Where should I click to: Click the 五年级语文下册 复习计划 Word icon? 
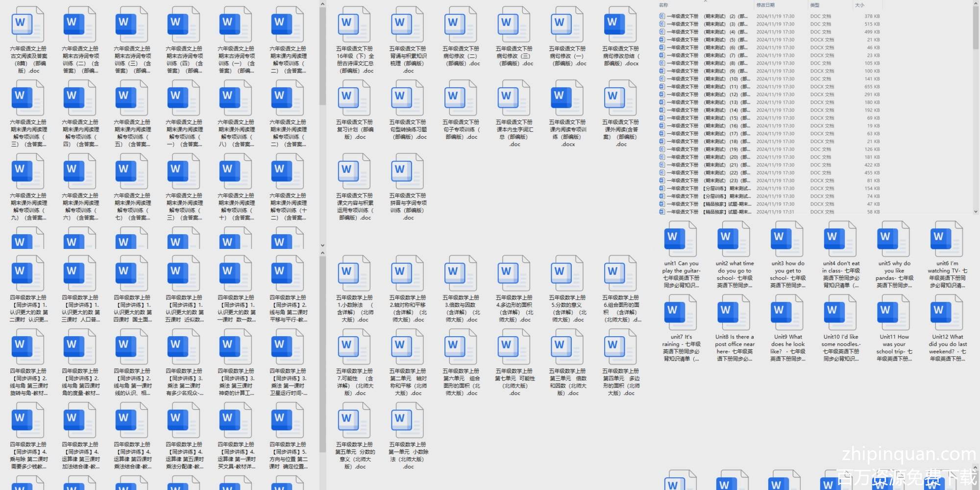click(355, 98)
